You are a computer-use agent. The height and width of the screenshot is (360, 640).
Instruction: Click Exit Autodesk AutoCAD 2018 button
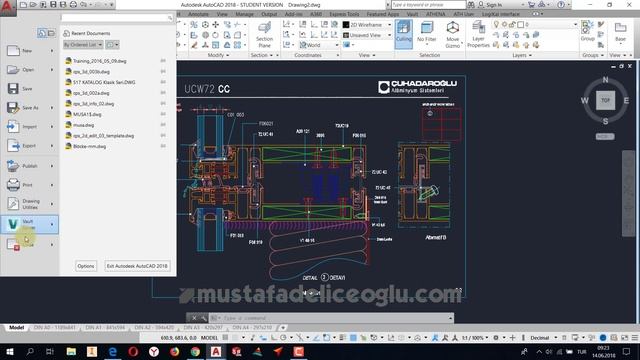[x=137, y=266]
